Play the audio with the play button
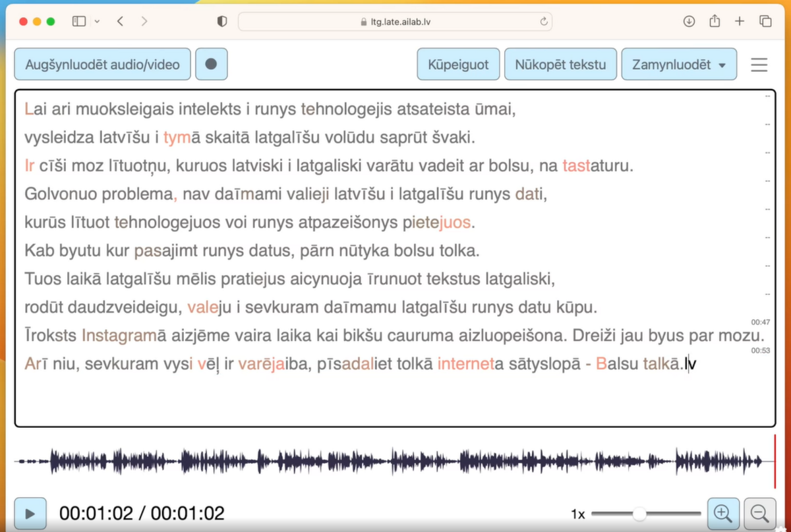The height and width of the screenshot is (532, 791). (x=30, y=513)
